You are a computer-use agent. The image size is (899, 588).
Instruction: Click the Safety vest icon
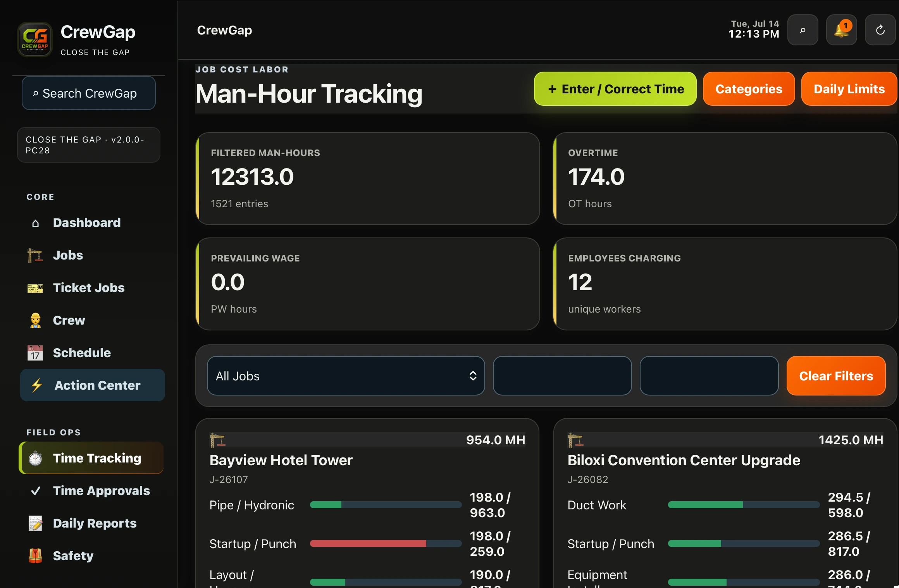point(35,556)
